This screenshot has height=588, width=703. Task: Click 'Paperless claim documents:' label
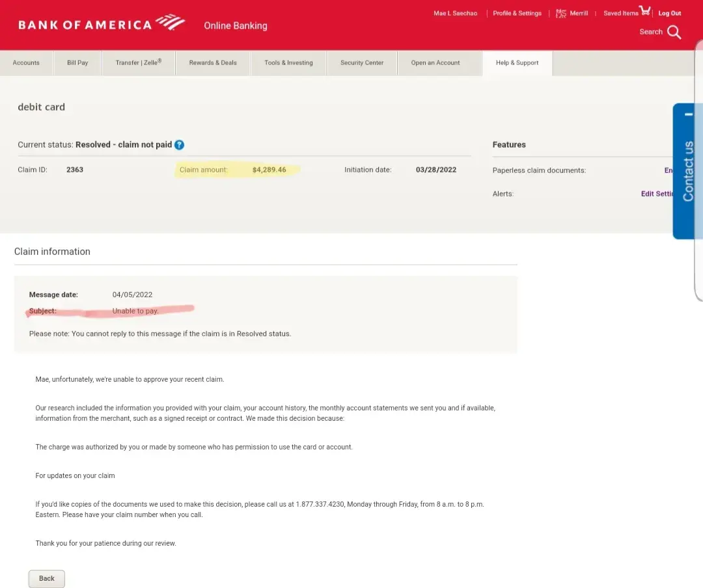click(539, 170)
